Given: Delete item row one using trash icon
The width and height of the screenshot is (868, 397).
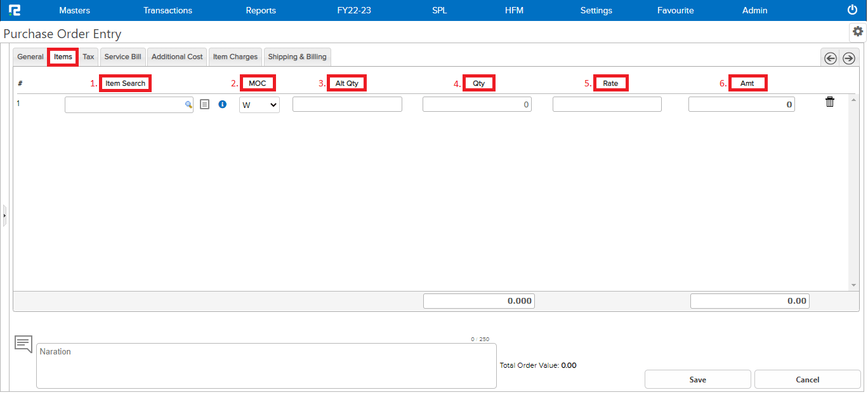Looking at the screenshot, I should pos(829,101).
